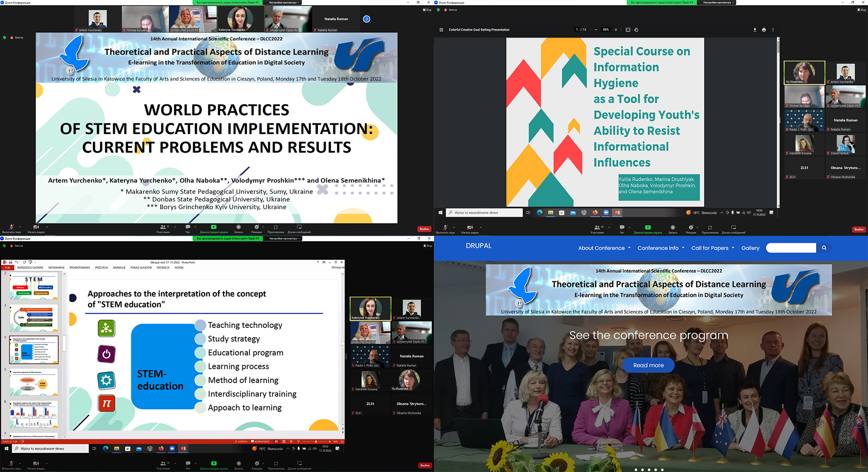Open the ANIMACJE ribbon tab
Image resolution: width=868 pixels, height=472 pixels.
(x=119, y=267)
